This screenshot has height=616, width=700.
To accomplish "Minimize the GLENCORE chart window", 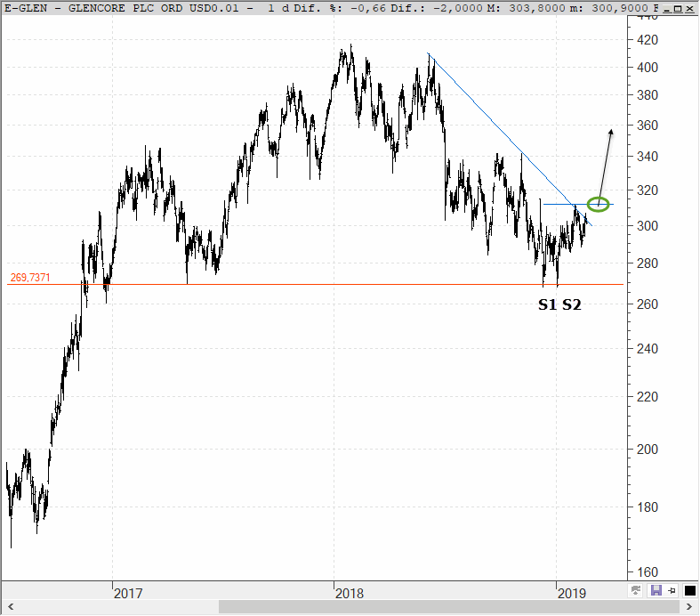I will (667, 8).
